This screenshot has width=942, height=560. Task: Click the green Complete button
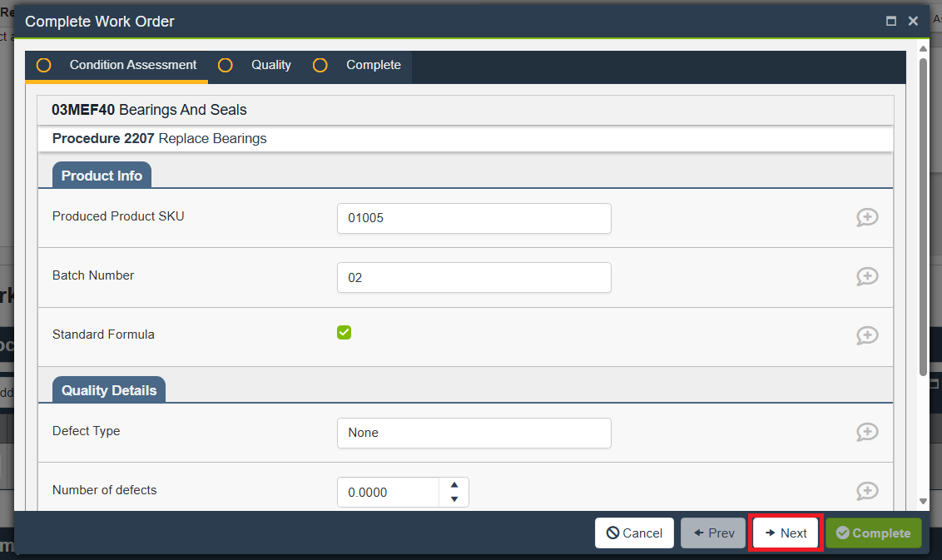coord(873,533)
